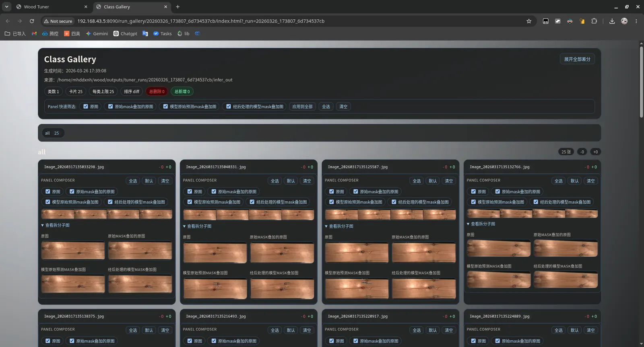Image resolution: width=644 pixels, height=347 pixels.
Task: Collapse 查看拆分子图 for Image_20260317135040331.jpg
Action: 197,226
